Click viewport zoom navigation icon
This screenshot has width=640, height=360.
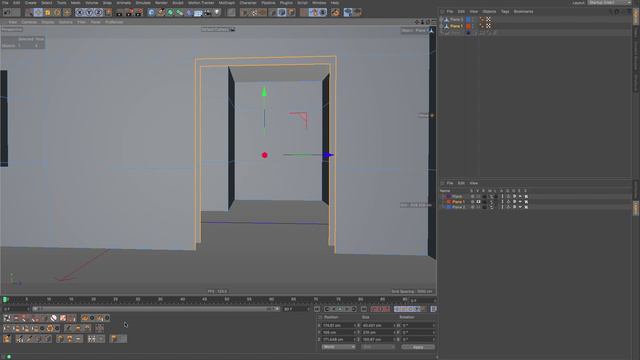click(422, 22)
